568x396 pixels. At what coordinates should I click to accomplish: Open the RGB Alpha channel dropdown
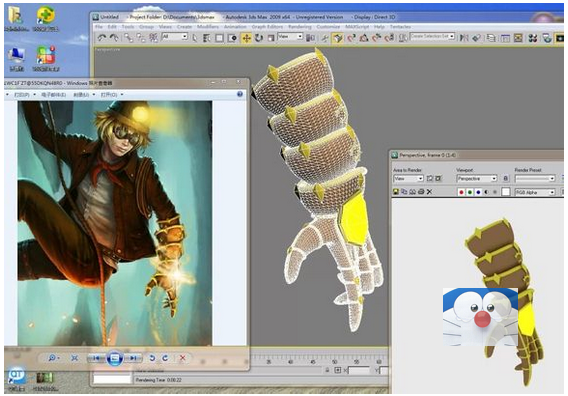(535, 192)
